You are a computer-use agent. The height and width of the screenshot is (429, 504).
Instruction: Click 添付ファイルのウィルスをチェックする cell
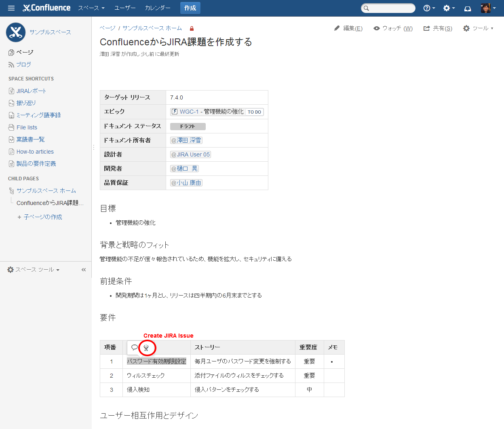coord(243,376)
